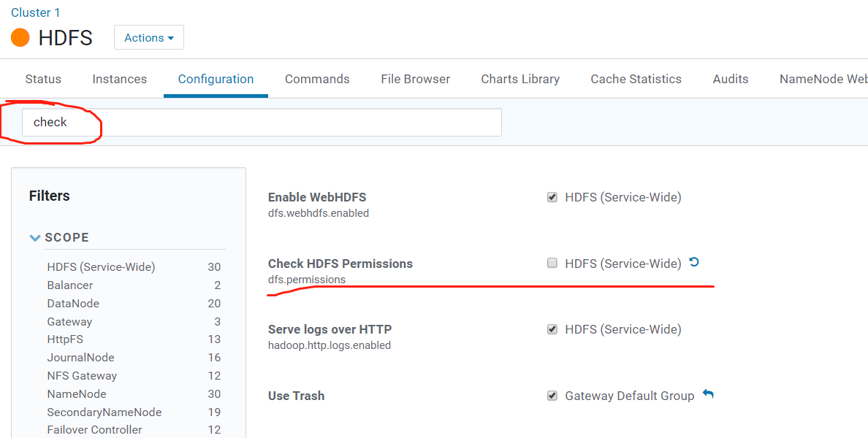868x438 pixels.
Task: Undo the Use Trash configuration edit
Action: point(707,393)
